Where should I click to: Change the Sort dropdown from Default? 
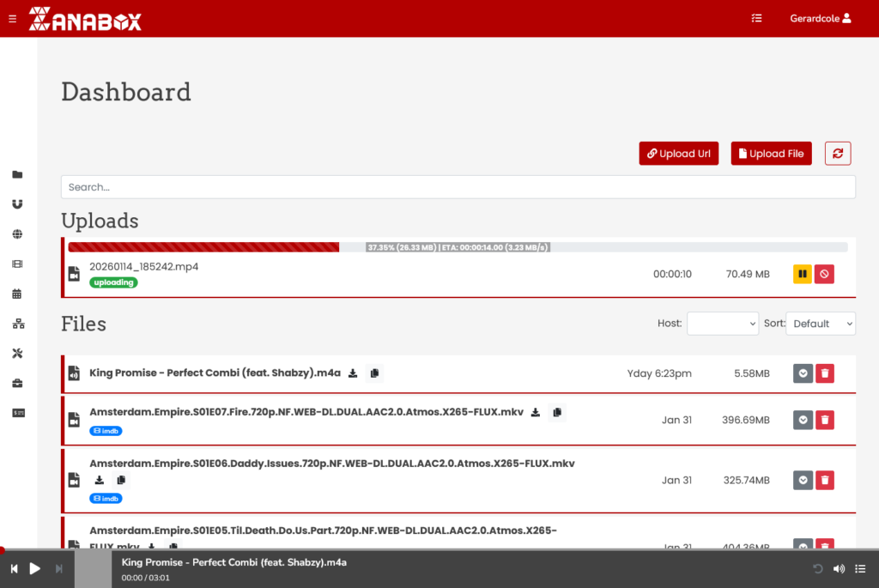[x=821, y=324]
